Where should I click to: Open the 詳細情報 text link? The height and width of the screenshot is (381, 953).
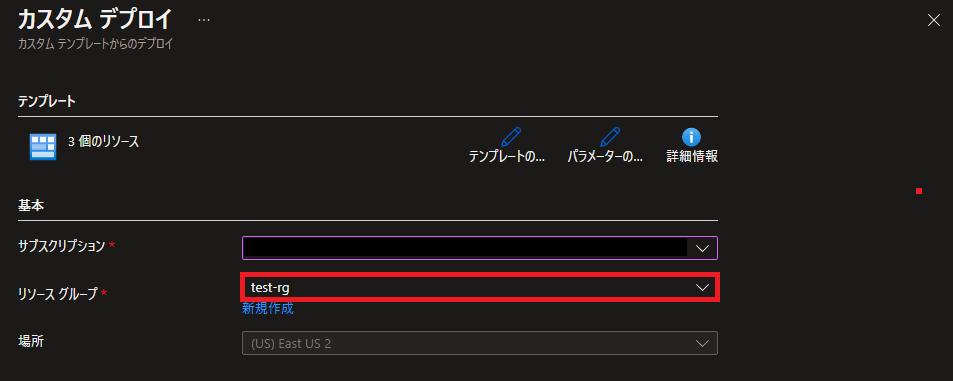(692, 156)
